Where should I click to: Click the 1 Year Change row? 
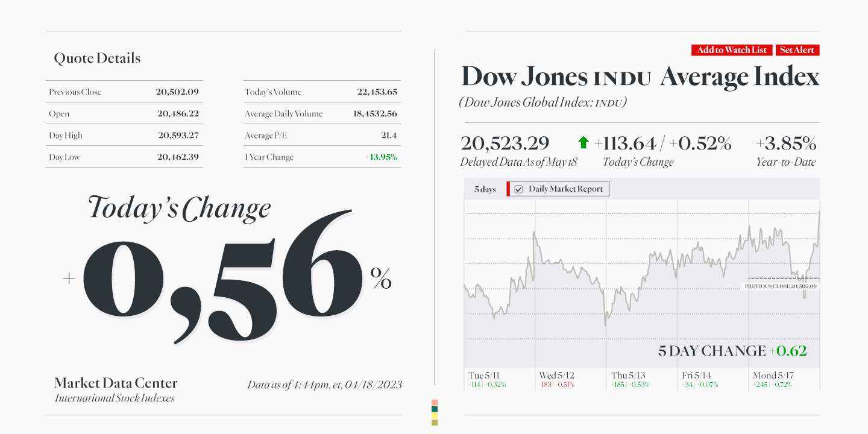tap(322, 157)
